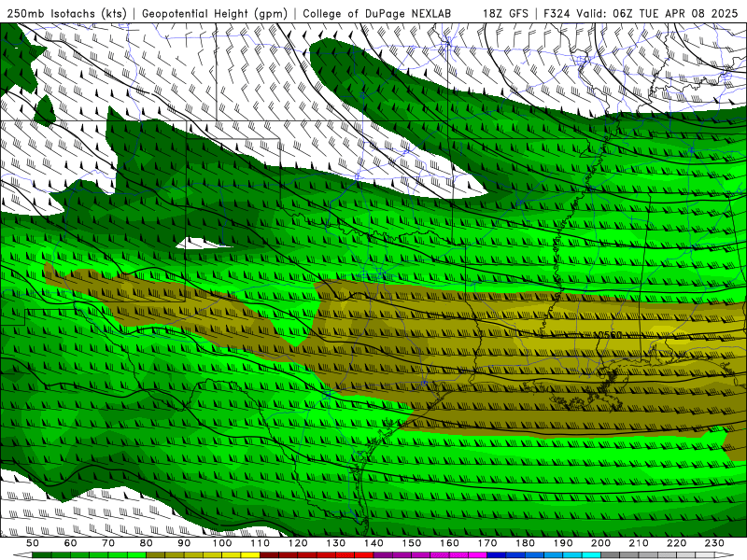Screen dimensions: 747x560
Task: Click the legend value 210
Action: (x=639, y=543)
